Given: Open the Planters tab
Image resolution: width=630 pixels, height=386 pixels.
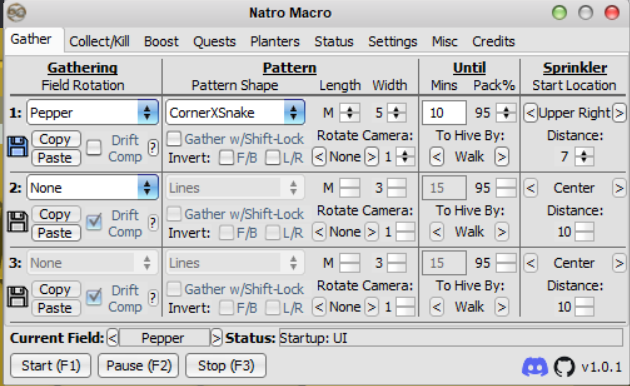Looking at the screenshot, I should [275, 41].
